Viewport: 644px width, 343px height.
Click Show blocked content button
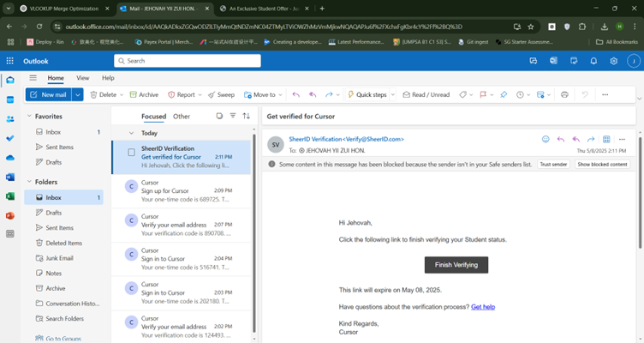pyautogui.click(x=602, y=164)
